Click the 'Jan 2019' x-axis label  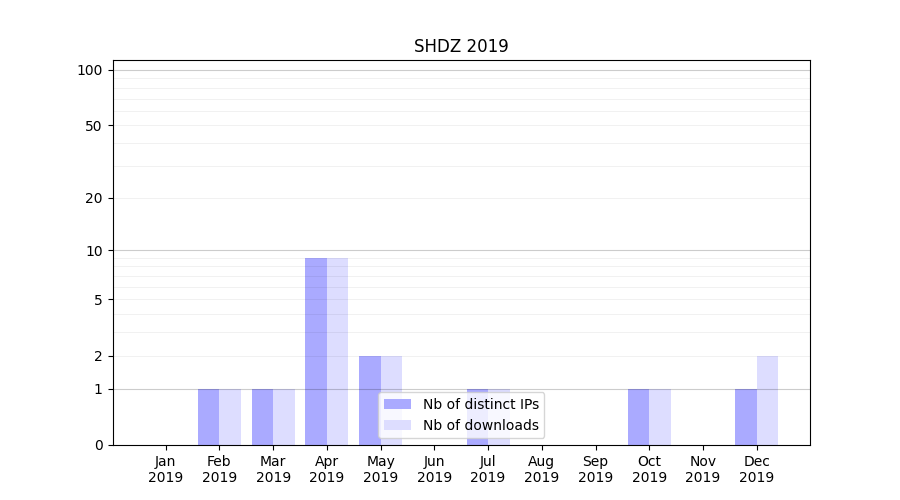166,469
